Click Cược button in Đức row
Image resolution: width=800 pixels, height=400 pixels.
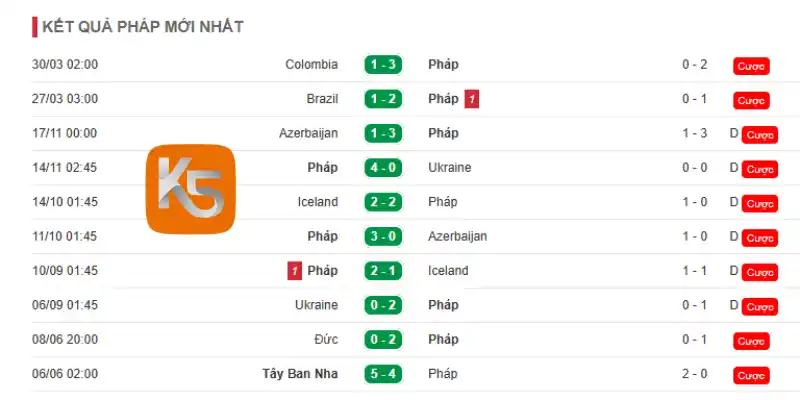coord(751,341)
